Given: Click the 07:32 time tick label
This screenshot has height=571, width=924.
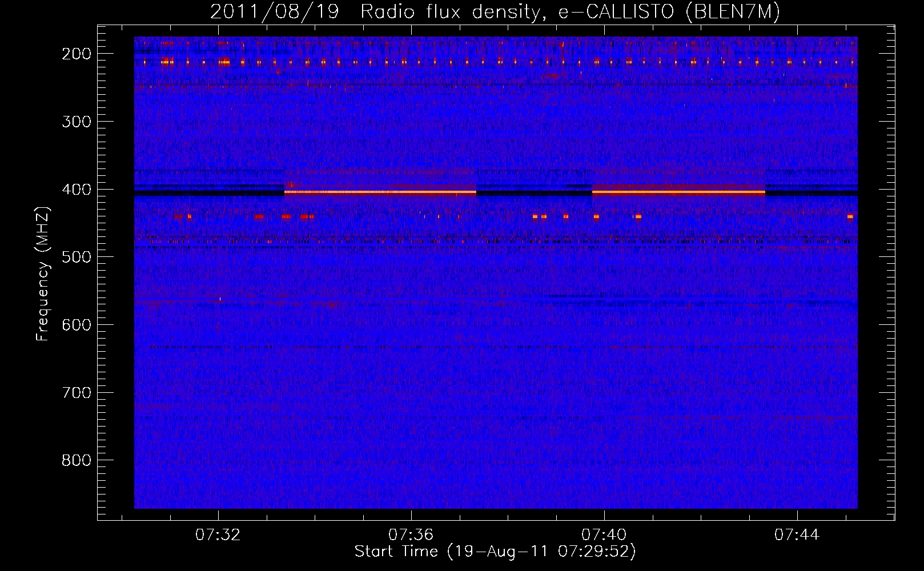Looking at the screenshot, I should (218, 535).
